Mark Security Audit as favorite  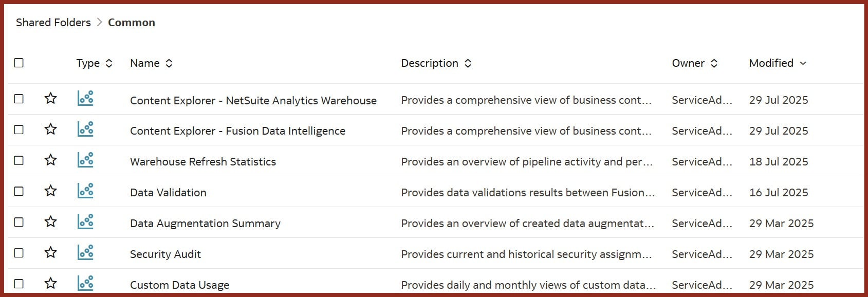click(50, 253)
